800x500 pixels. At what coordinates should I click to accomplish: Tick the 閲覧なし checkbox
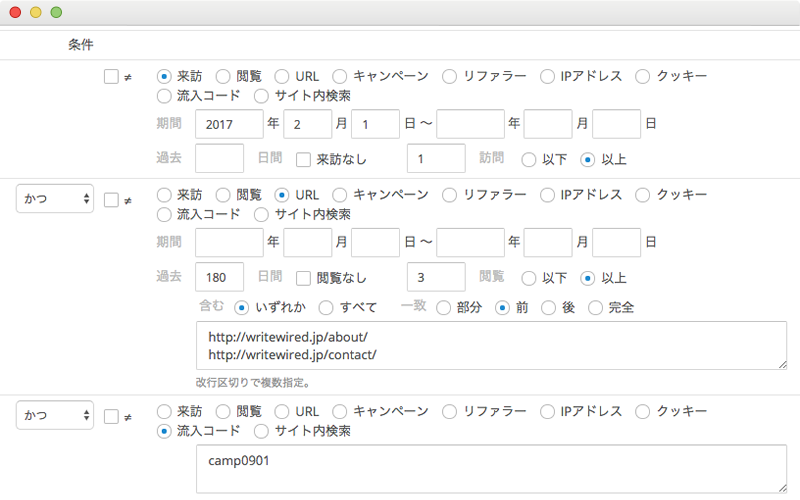pos(304,278)
